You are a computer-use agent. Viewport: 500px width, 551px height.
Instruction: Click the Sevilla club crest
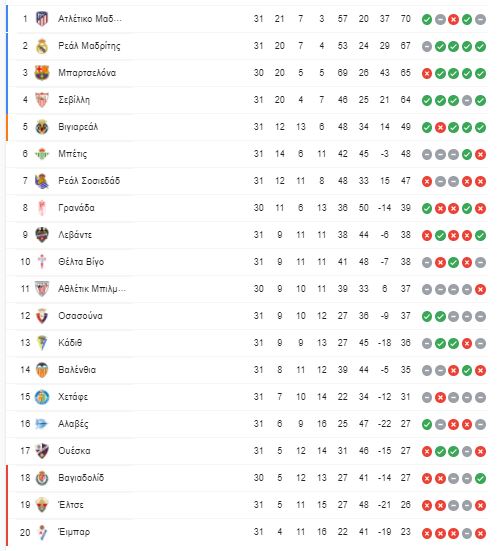[42, 100]
